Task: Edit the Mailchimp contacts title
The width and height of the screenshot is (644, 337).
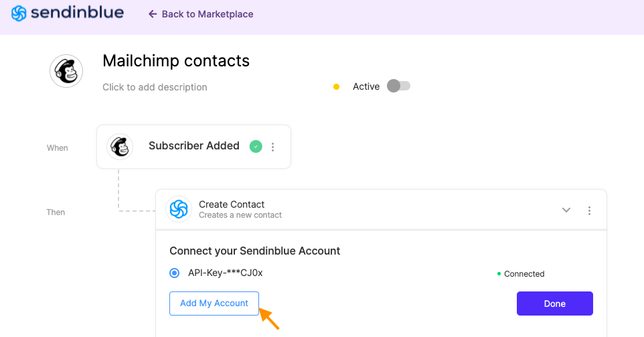Action: pos(176,61)
